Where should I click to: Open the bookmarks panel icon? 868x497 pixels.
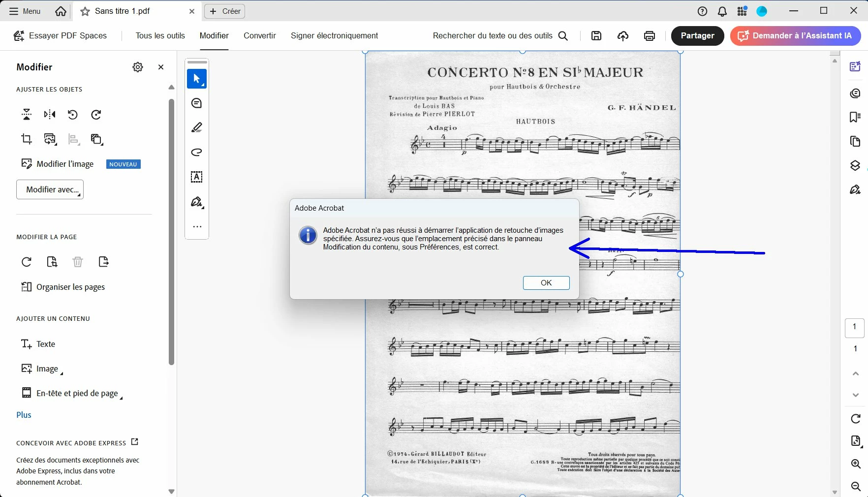pyautogui.click(x=855, y=117)
